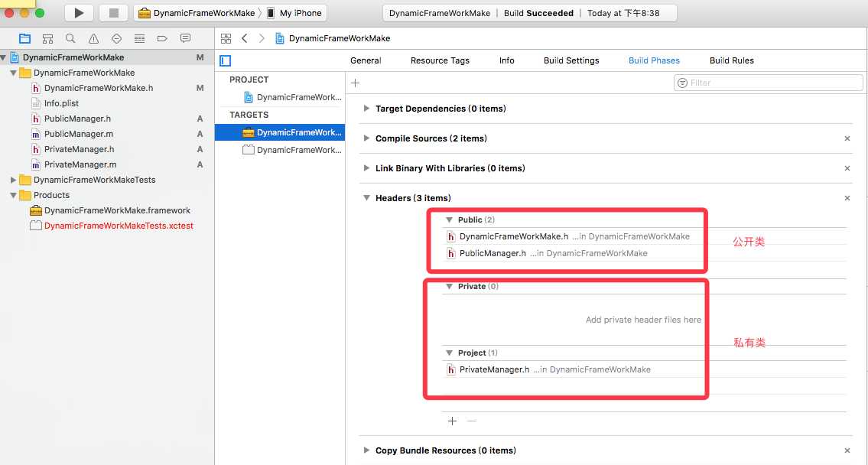Toggle the project and targets list sidebar icon
The image size is (868, 465).
[x=226, y=60]
